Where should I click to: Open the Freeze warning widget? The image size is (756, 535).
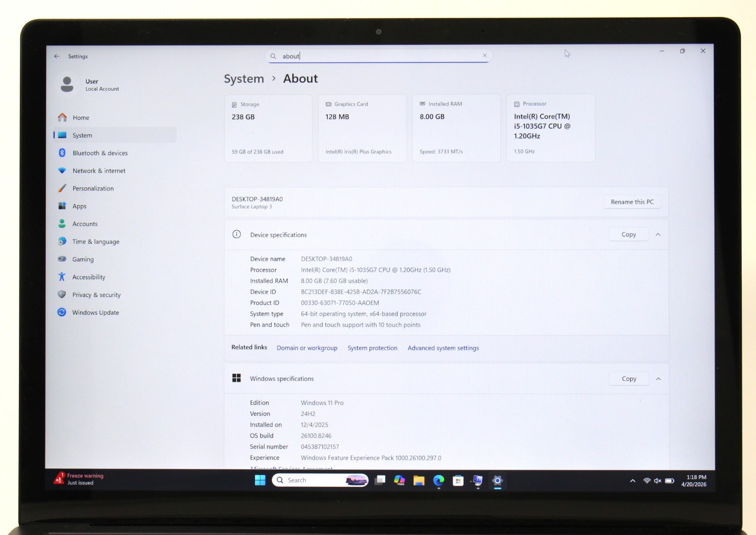[x=79, y=479]
